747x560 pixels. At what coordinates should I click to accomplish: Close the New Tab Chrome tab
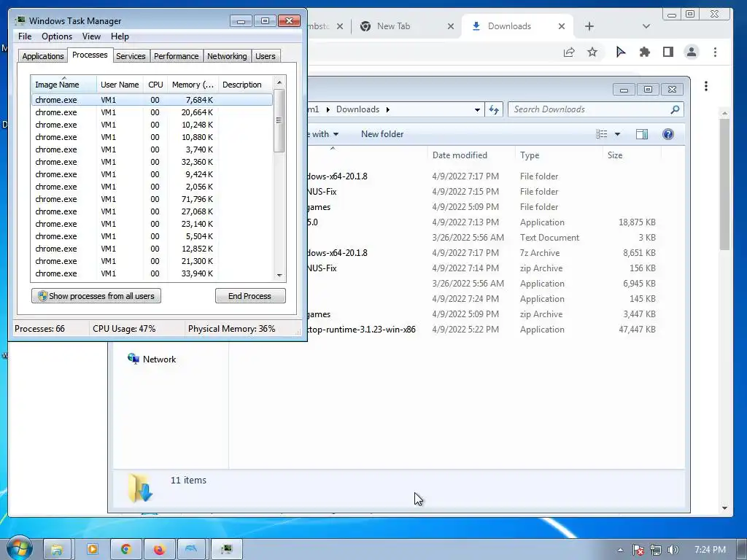click(451, 26)
